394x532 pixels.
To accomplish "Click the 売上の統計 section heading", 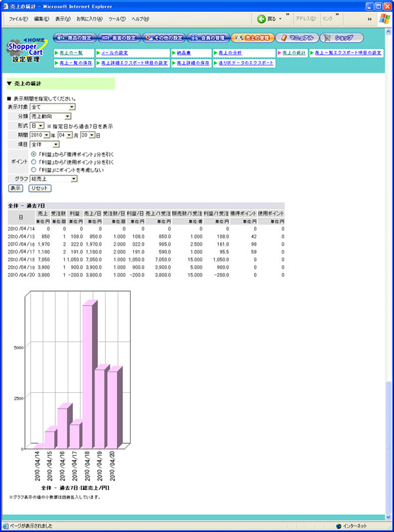I will coord(28,83).
